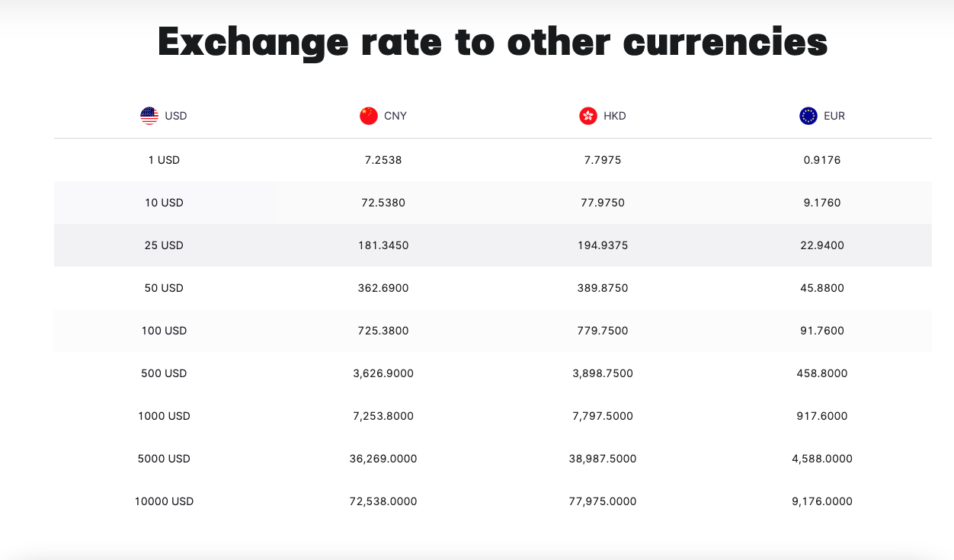Select the CNY column header label
This screenshot has height=560, width=954.
tap(395, 116)
